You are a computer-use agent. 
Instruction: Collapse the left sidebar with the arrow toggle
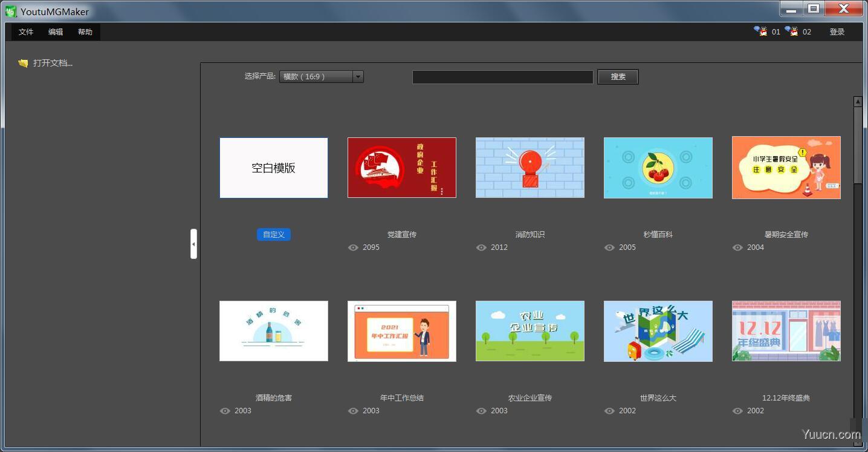193,243
